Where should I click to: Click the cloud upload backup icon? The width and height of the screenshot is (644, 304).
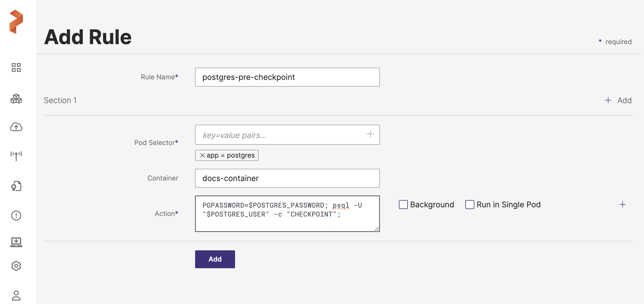(16, 127)
